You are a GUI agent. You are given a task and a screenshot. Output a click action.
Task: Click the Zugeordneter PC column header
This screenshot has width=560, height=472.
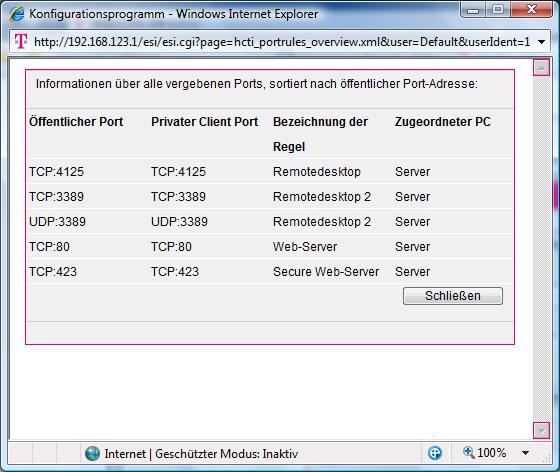[x=442, y=122]
